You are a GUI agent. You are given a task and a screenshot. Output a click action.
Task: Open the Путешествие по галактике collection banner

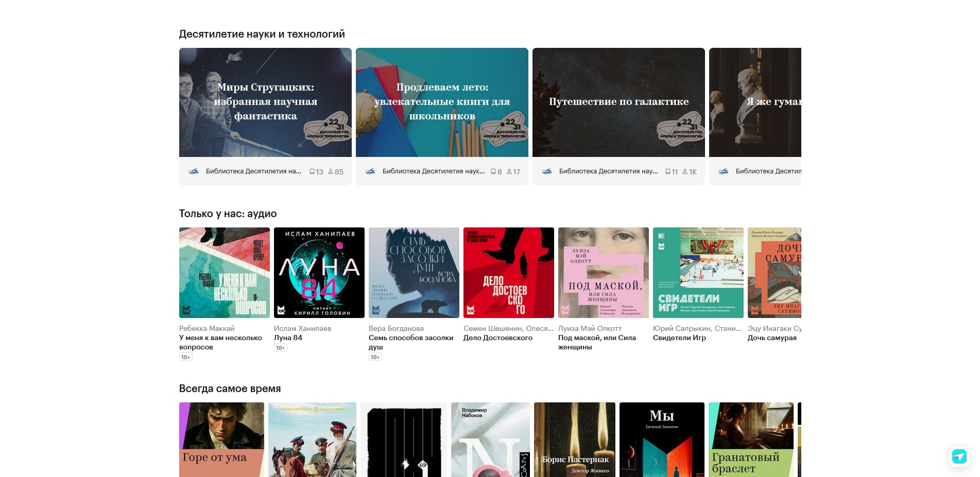(618, 102)
